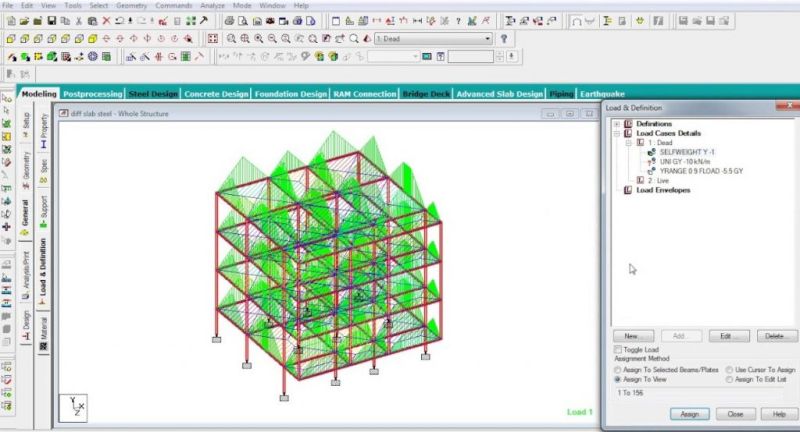Select Assign To Selected Beams/Plates option
Image resolution: width=800 pixels, height=432 pixels.
coord(616,369)
